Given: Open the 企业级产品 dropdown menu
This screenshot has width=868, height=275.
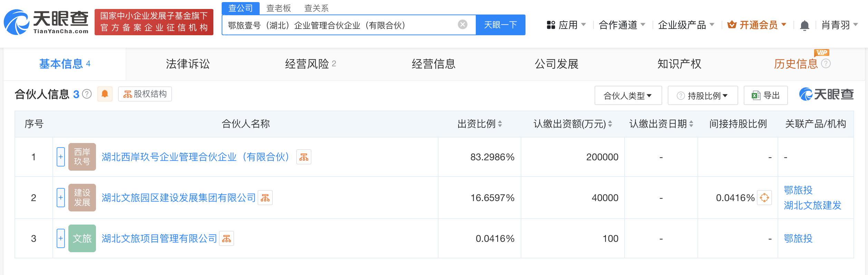Looking at the screenshot, I should pyautogui.click(x=686, y=25).
